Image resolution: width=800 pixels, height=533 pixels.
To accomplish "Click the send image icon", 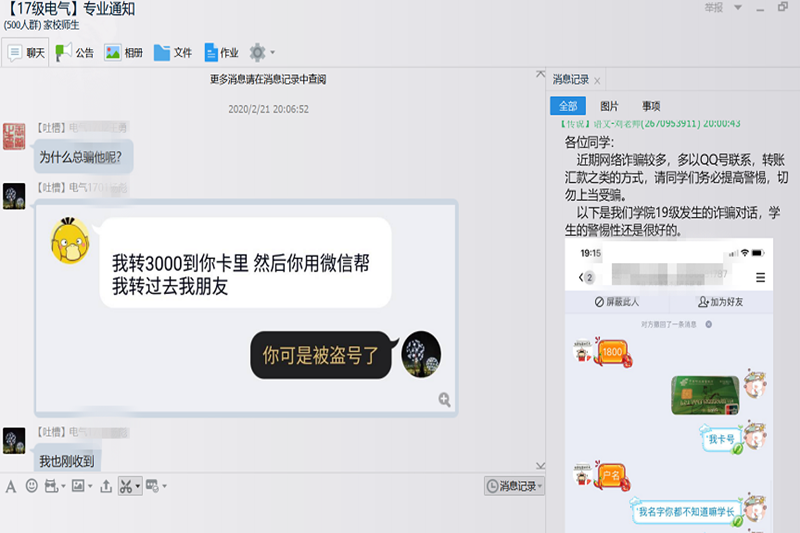I will click(78, 486).
